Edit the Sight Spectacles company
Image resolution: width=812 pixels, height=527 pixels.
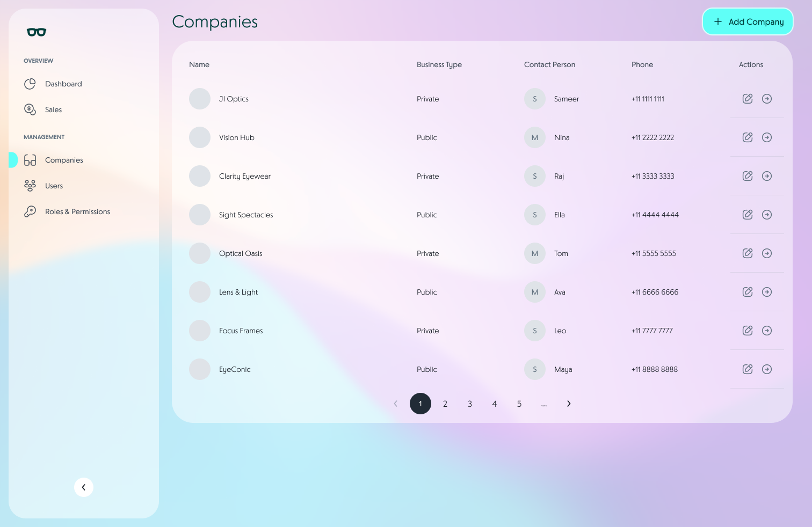pyautogui.click(x=748, y=215)
